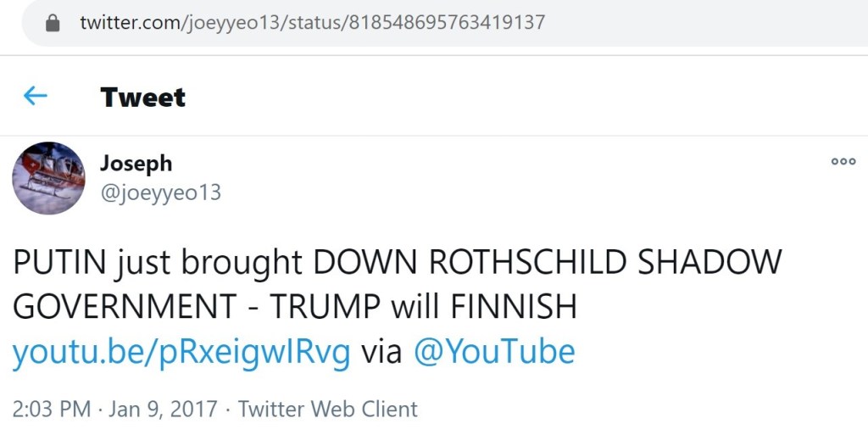868x435 pixels.
Task: Click the Tweet page heading
Action: point(142,97)
